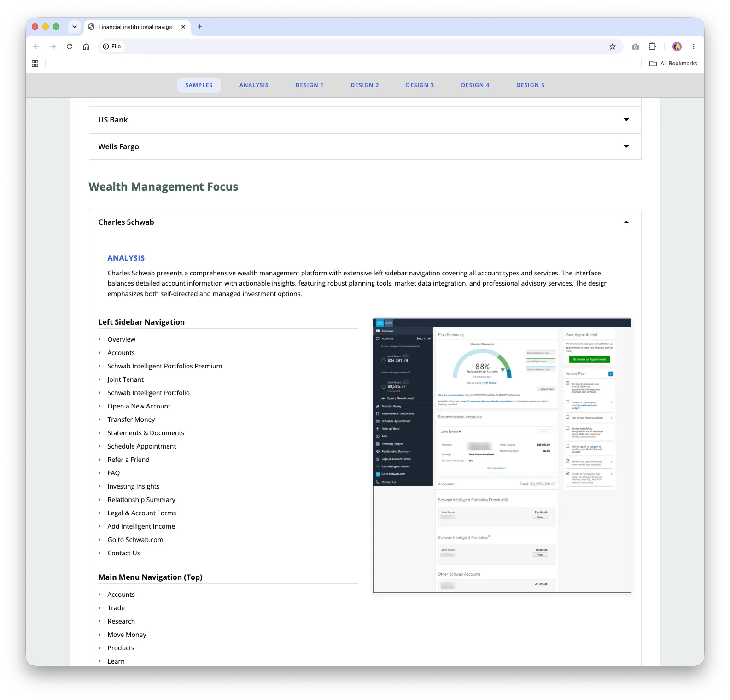
Task: Click the Financial institutional navigation browser tab
Action: click(x=137, y=27)
